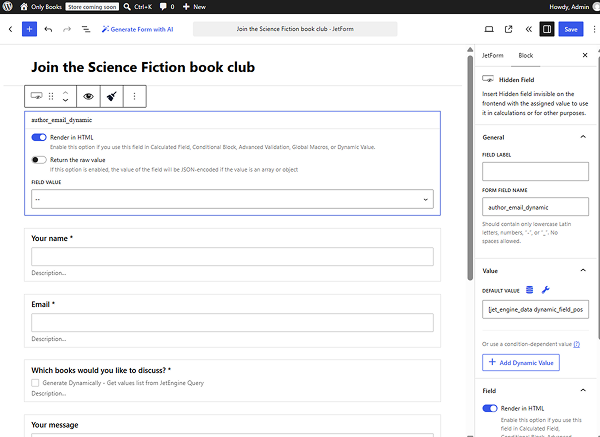Image resolution: width=600 pixels, height=437 pixels.
Task: Open the comments bubble in admin bar
Action: pyautogui.click(x=167, y=7)
